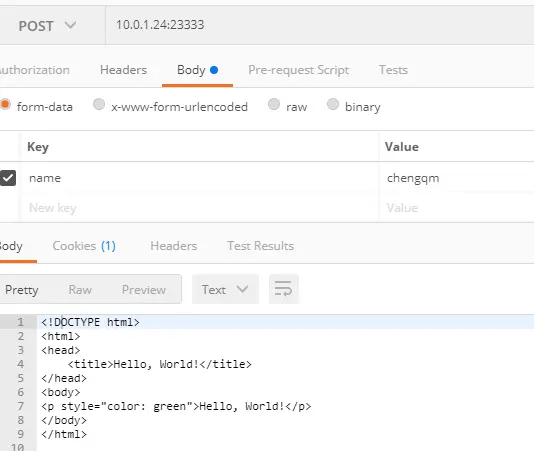534x451 pixels.
Task: Select the form-data radio button
Action: [5, 104]
